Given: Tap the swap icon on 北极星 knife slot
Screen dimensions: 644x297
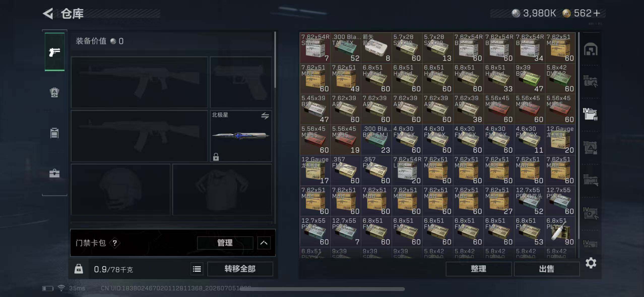Looking at the screenshot, I should [x=265, y=116].
